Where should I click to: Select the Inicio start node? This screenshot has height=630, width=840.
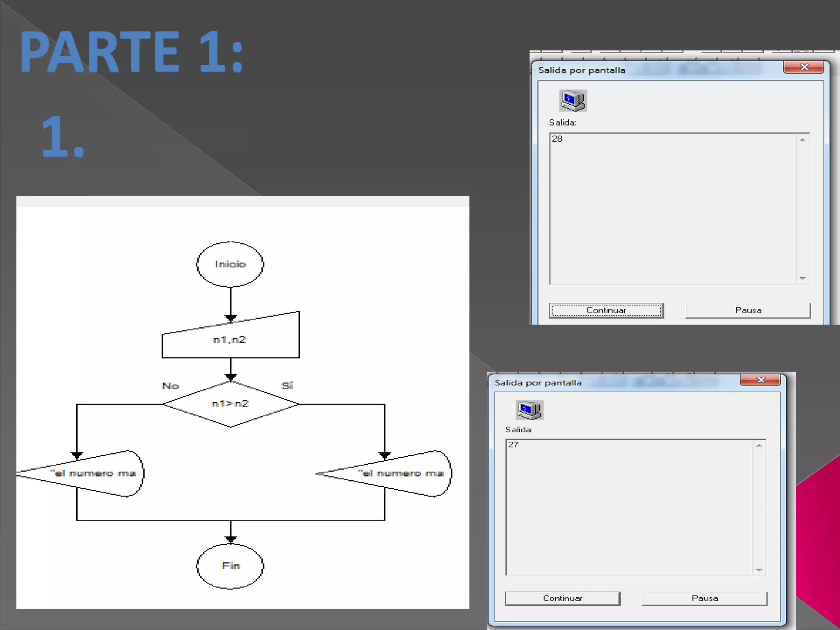coord(230,264)
